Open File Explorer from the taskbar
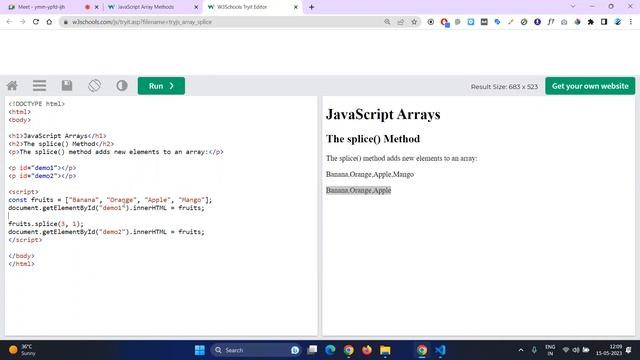Image resolution: width=640 pixels, height=360 pixels. (x=385, y=350)
